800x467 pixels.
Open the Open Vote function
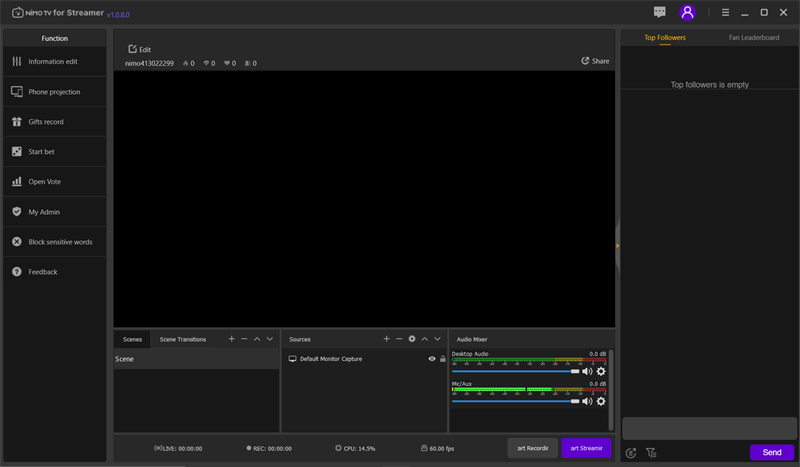point(55,182)
